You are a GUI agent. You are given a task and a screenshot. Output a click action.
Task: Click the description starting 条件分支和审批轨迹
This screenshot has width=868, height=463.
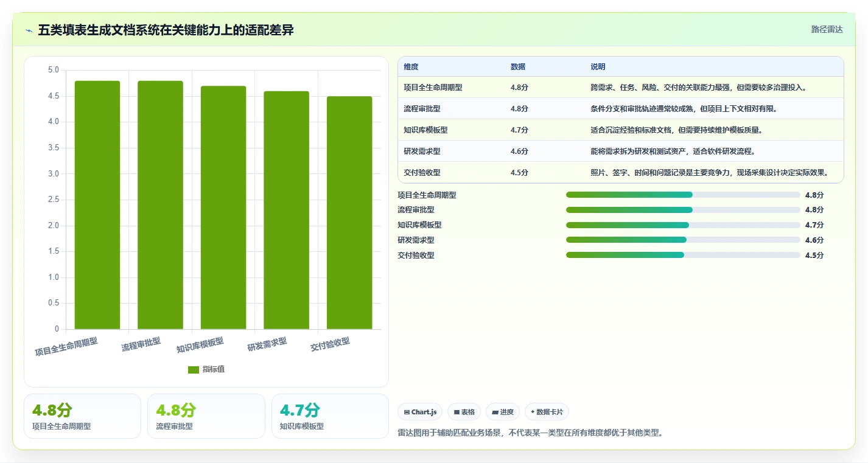(x=684, y=109)
